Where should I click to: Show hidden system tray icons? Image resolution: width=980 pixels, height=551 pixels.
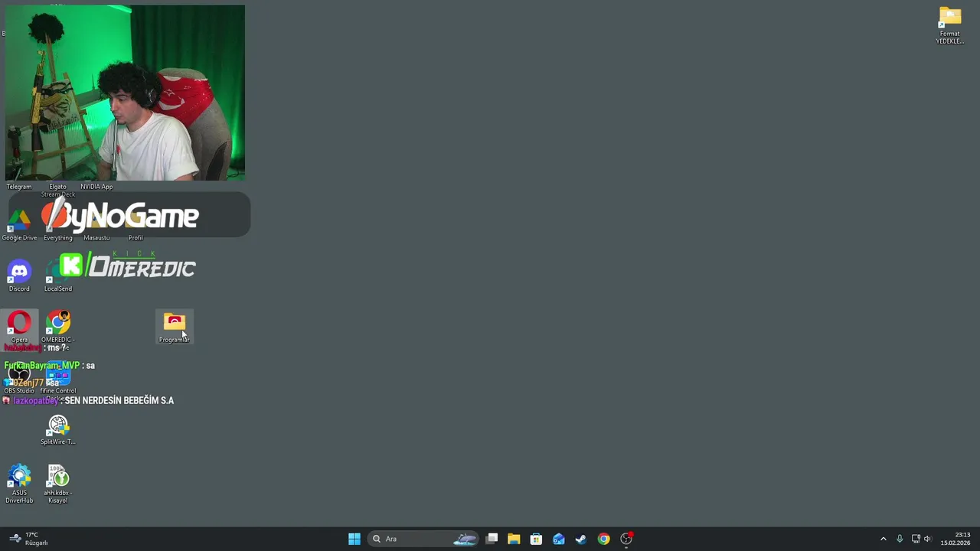883,539
